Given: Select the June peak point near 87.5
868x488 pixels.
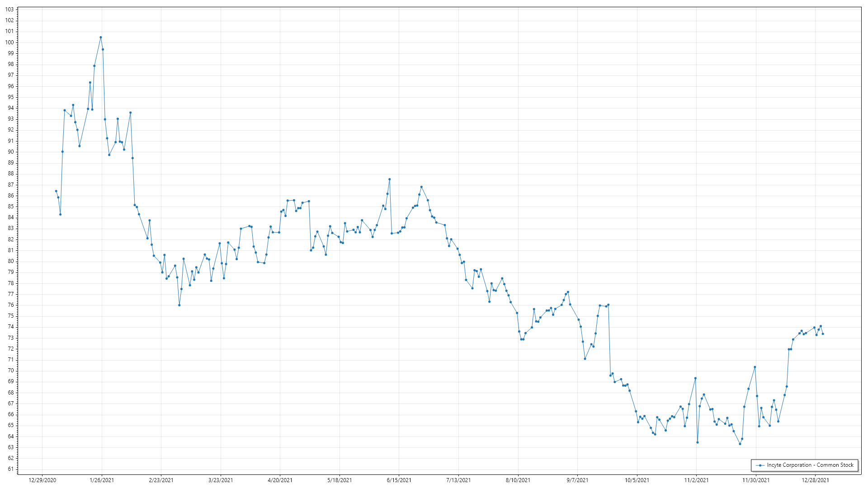Looking at the screenshot, I should 389,179.
